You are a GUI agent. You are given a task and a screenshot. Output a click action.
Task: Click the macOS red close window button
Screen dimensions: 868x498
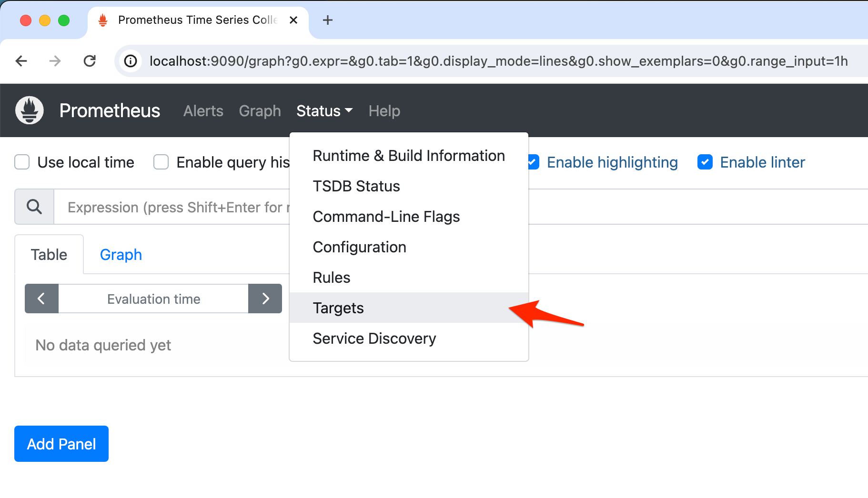coord(26,20)
